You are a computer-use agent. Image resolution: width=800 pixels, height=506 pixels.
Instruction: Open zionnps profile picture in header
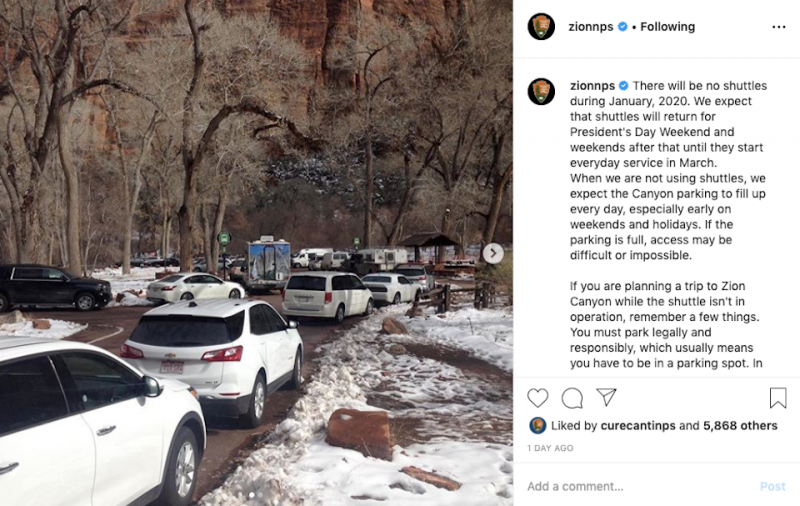pyautogui.click(x=541, y=27)
